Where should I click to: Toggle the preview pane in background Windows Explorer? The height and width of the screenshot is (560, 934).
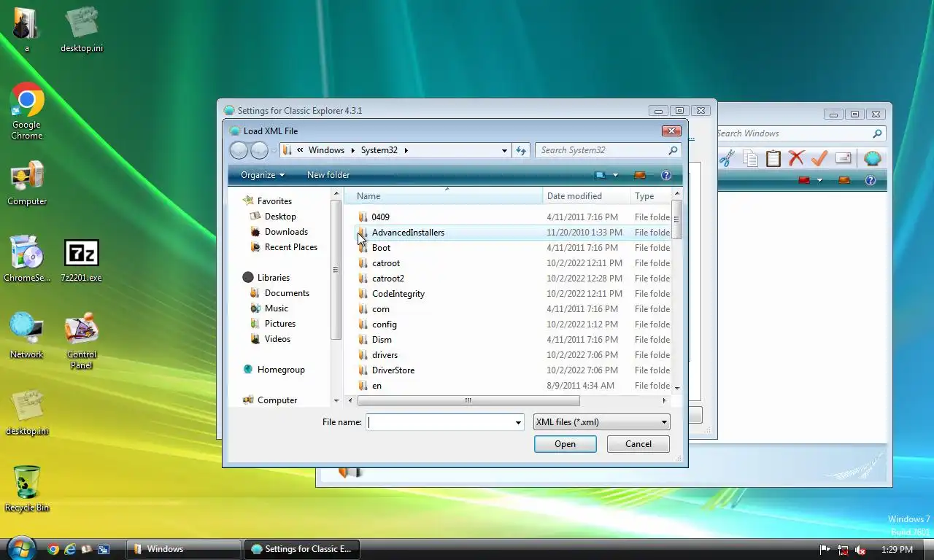(844, 180)
